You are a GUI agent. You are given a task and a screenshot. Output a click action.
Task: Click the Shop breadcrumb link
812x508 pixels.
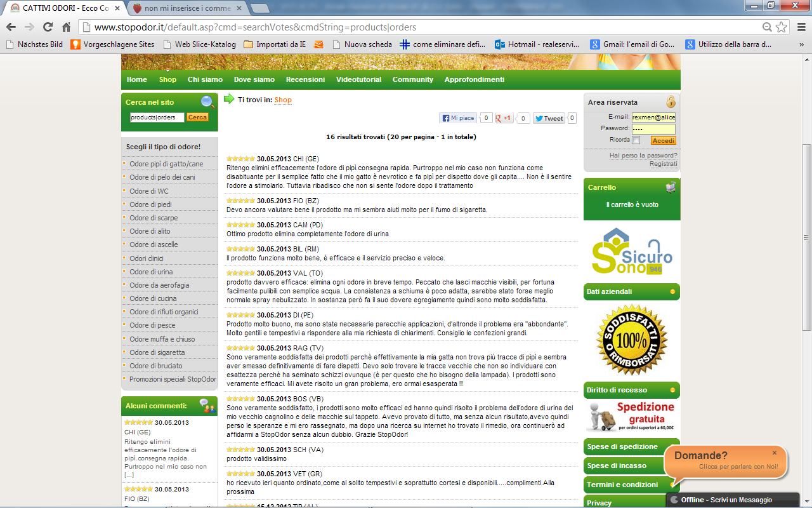(x=283, y=100)
